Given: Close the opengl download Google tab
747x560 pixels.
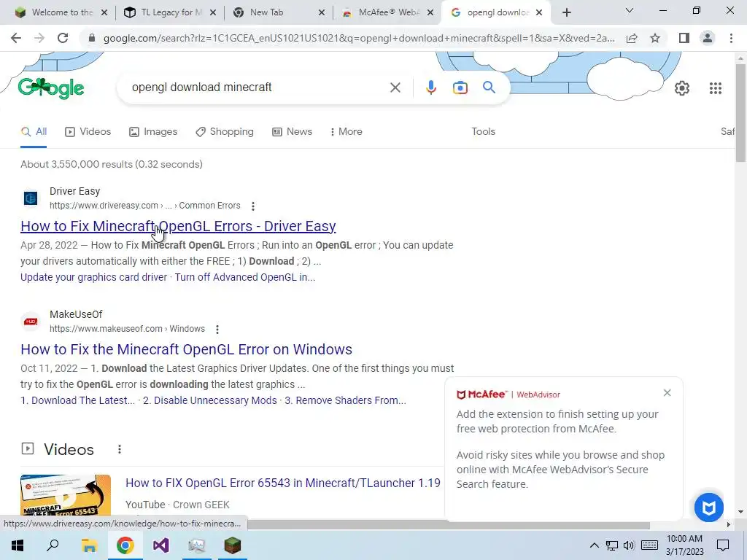Looking at the screenshot, I should click(539, 12).
